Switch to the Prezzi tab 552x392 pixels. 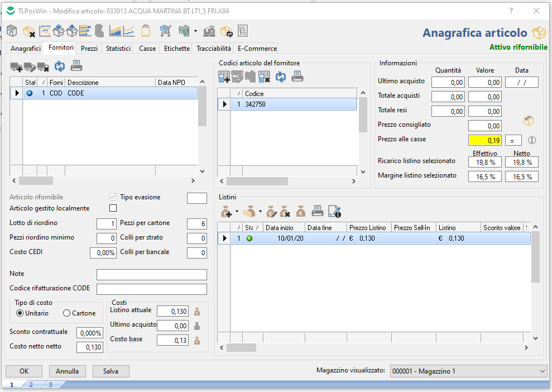point(89,49)
